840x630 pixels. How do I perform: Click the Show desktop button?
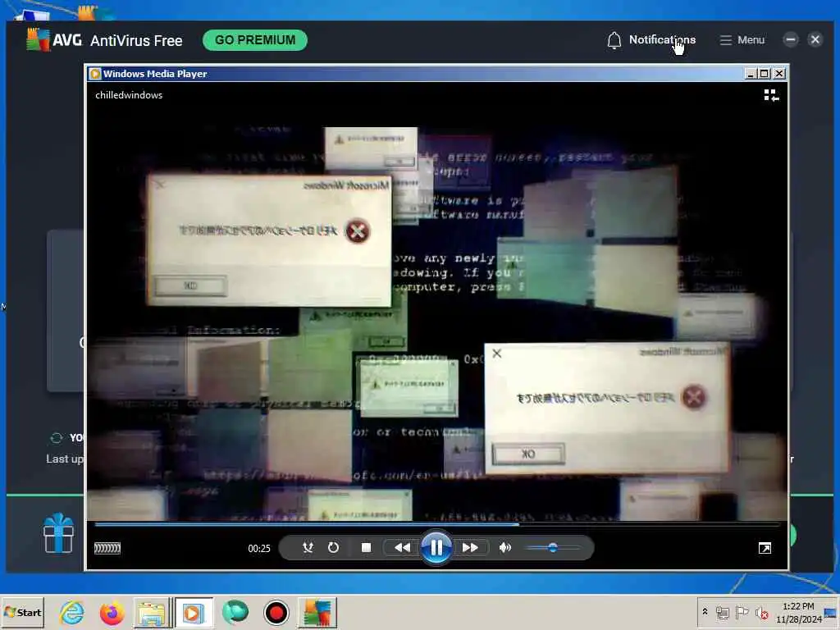pos(832,612)
